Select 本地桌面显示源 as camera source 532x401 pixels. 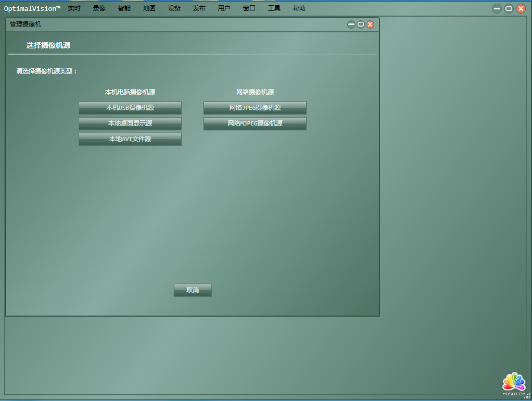point(130,123)
